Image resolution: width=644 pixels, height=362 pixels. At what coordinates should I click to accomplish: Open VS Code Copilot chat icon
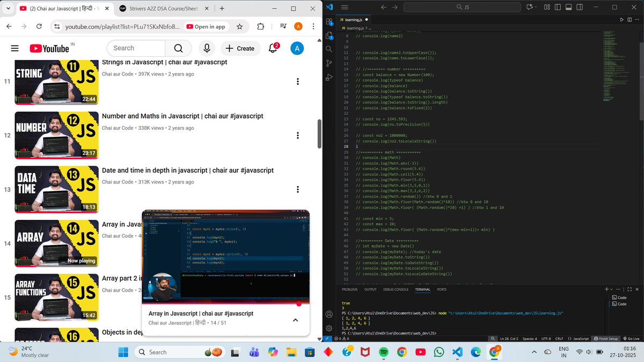pyautogui.click(x=530, y=7)
